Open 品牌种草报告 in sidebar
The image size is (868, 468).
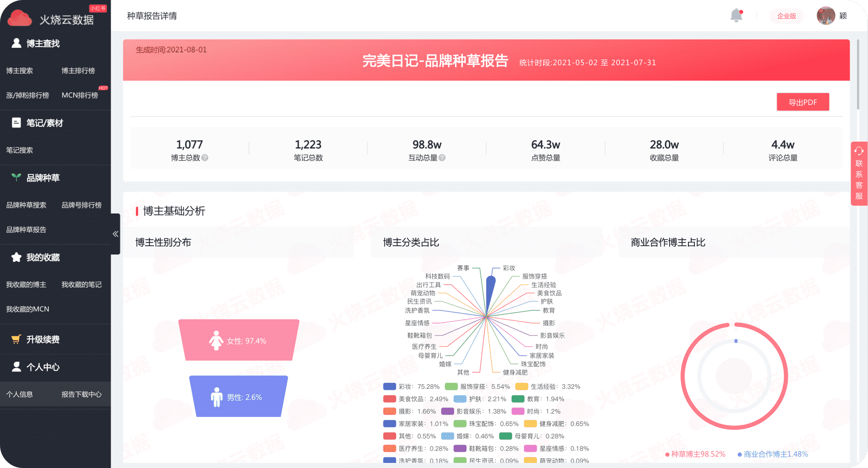[x=26, y=230]
